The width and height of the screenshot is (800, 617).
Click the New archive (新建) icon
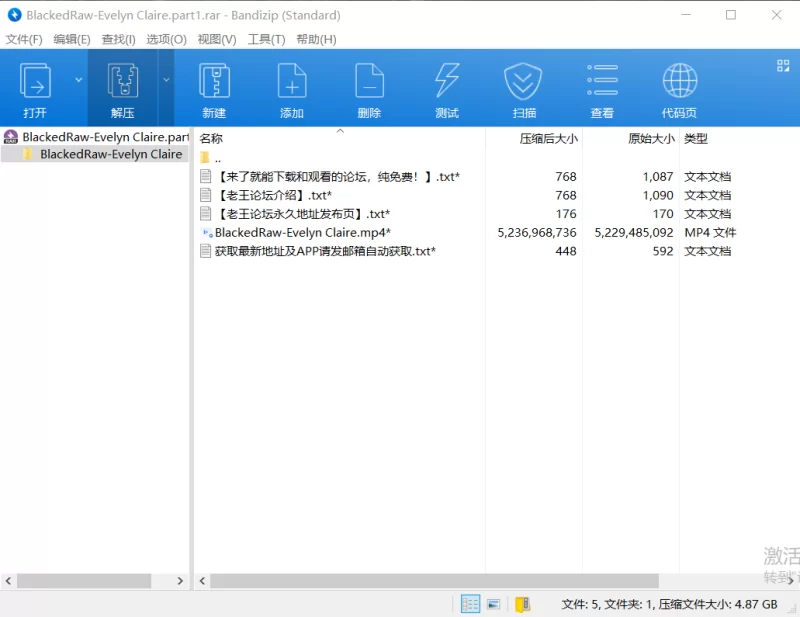(x=214, y=81)
